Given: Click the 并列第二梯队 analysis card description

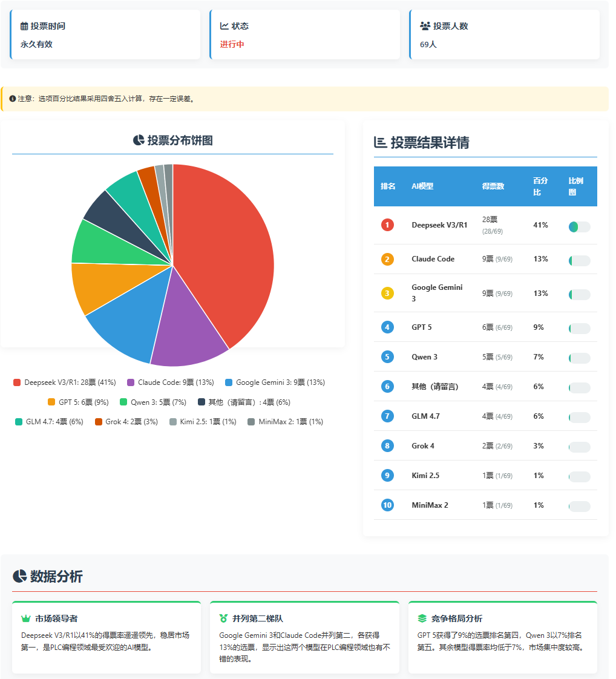Looking at the screenshot, I should 304,647.
